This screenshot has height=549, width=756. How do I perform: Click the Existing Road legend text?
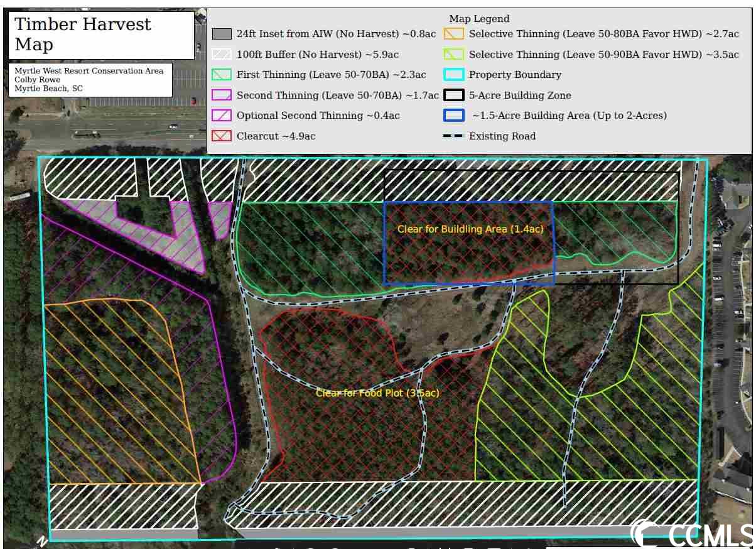tap(502, 136)
